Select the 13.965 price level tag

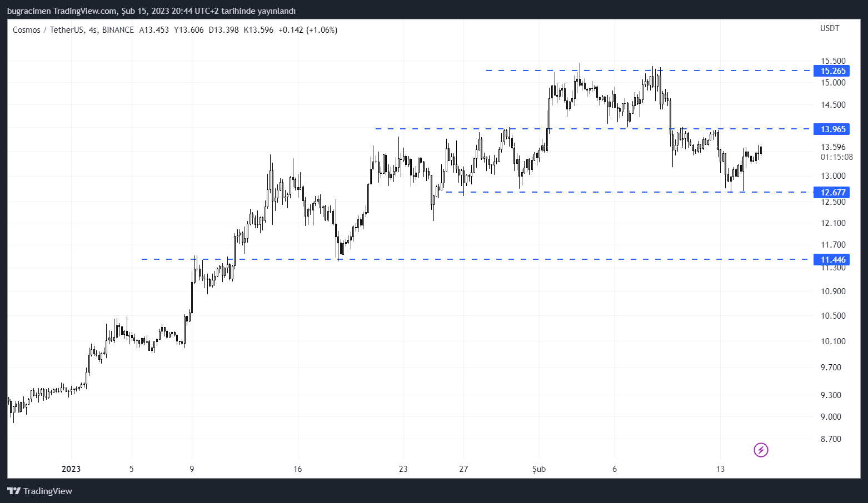[x=832, y=129]
